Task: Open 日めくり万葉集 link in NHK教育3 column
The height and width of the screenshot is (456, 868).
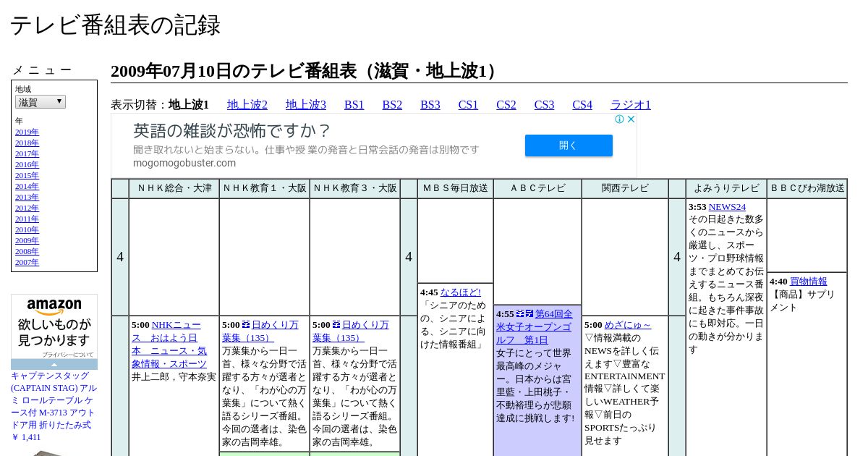Action: pos(351,332)
